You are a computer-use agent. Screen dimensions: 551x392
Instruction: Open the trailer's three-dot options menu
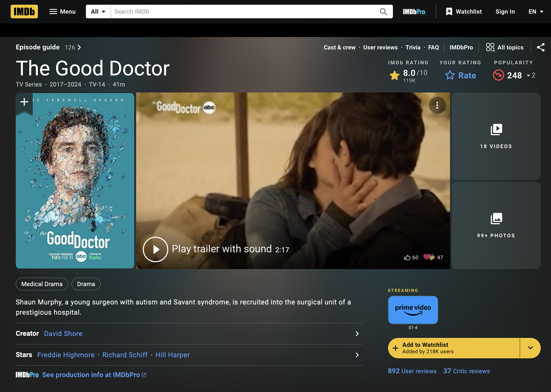pos(437,105)
